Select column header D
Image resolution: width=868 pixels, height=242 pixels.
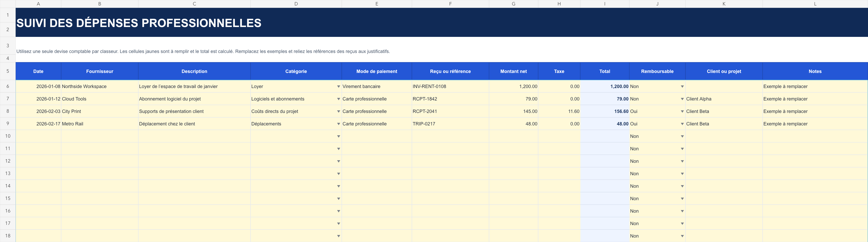pyautogui.click(x=296, y=4)
